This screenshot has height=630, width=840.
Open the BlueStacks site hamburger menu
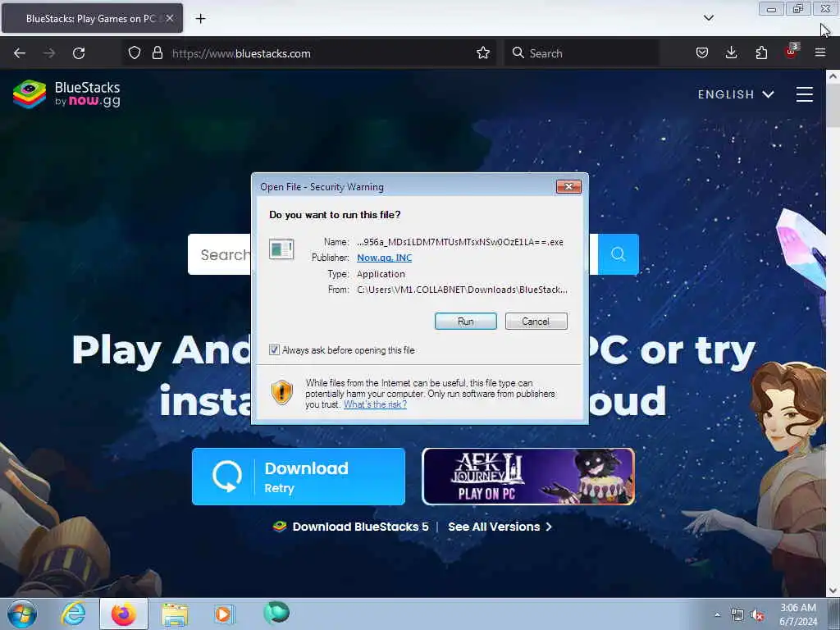804,94
